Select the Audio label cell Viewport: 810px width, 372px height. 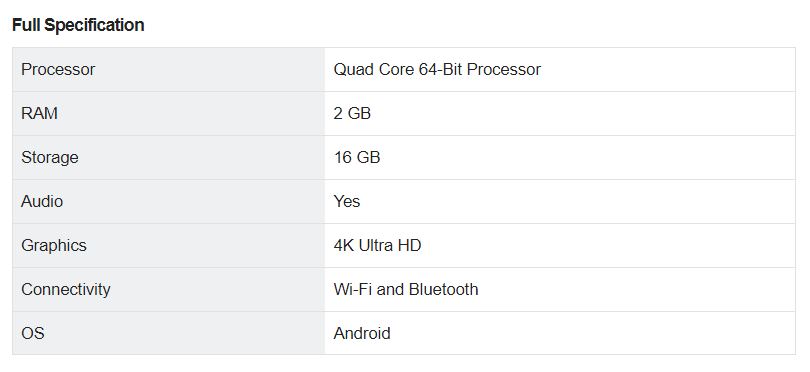[168, 202]
